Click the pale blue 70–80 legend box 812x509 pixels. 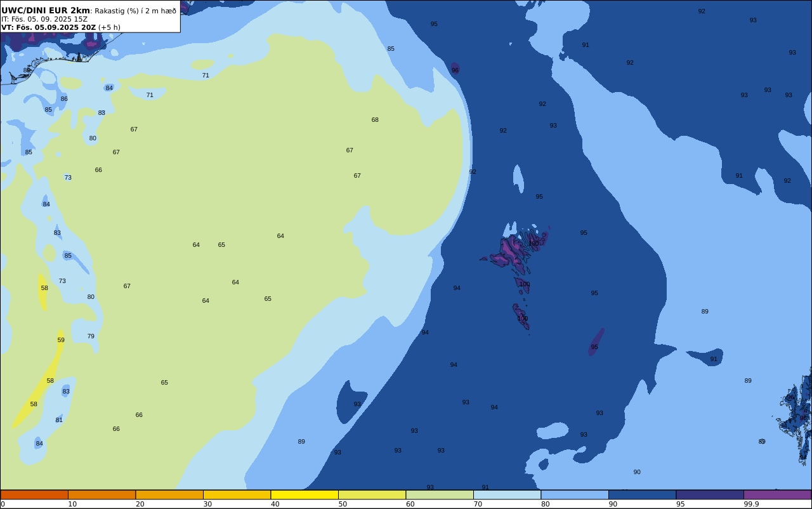[x=507, y=494]
